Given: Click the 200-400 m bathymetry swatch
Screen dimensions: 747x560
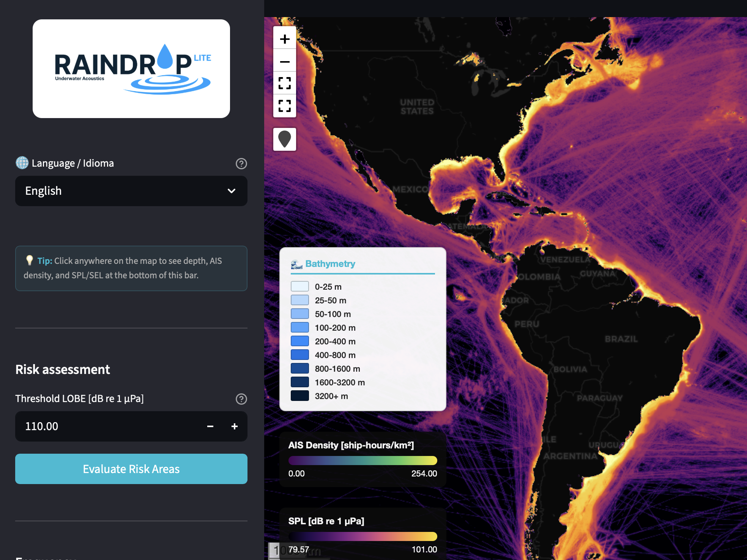Looking at the screenshot, I should click(x=300, y=341).
